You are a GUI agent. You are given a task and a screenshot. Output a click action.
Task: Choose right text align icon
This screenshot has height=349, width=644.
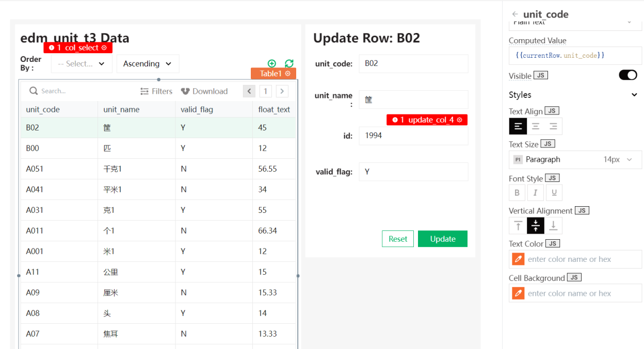(x=553, y=126)
